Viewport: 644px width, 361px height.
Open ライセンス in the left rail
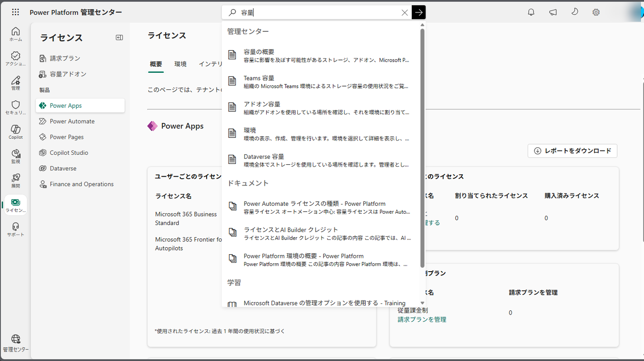16,205
